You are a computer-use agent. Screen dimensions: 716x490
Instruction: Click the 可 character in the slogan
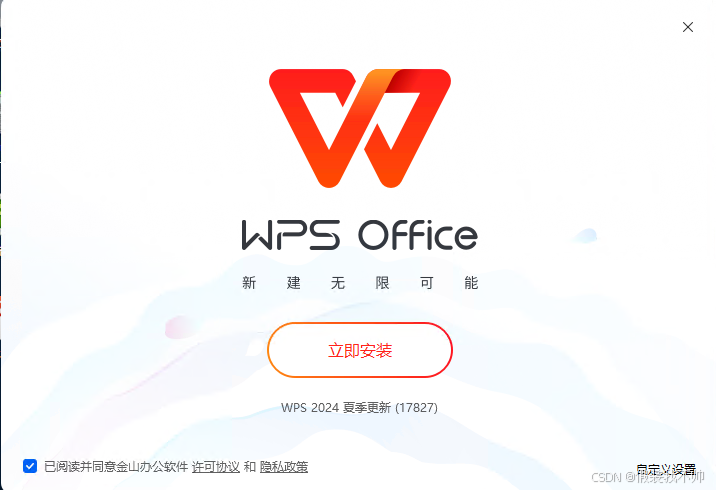point(427,283)
